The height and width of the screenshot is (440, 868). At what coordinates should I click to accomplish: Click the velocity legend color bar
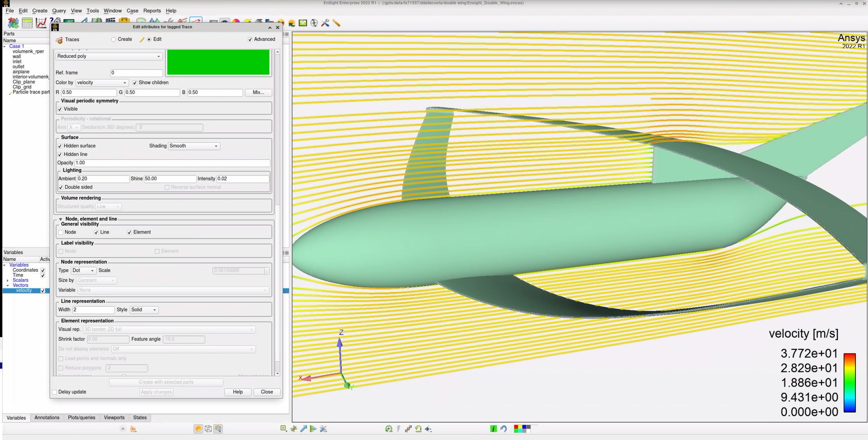(x=850, y=383)
